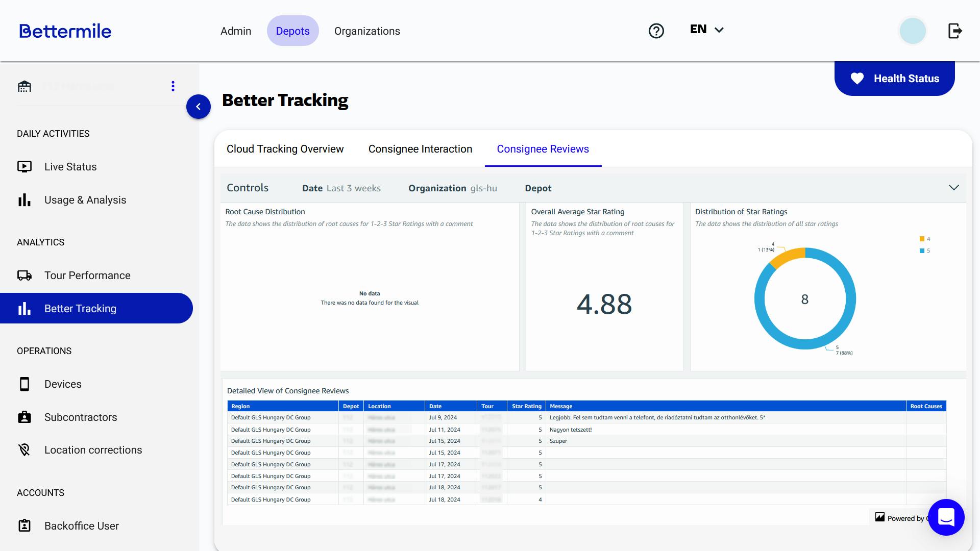
Task: Open the depot three-dot menu
Action: [x=173, y=86]
